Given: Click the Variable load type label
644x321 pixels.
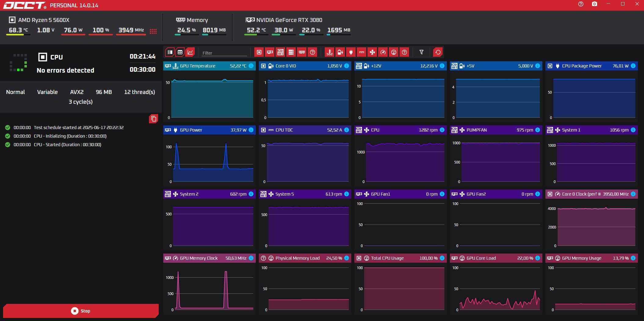Looking at the screenshot, I should (x=47, y=92).
